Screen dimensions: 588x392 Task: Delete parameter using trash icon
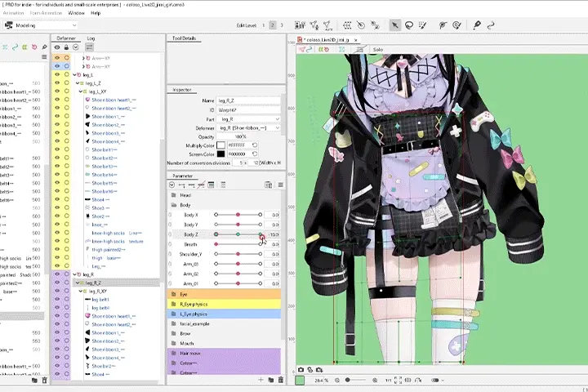point(280,380)
